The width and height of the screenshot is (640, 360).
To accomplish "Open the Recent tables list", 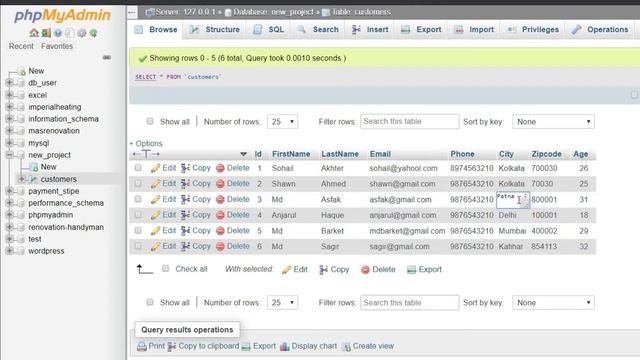I will (x=21, y=47).
